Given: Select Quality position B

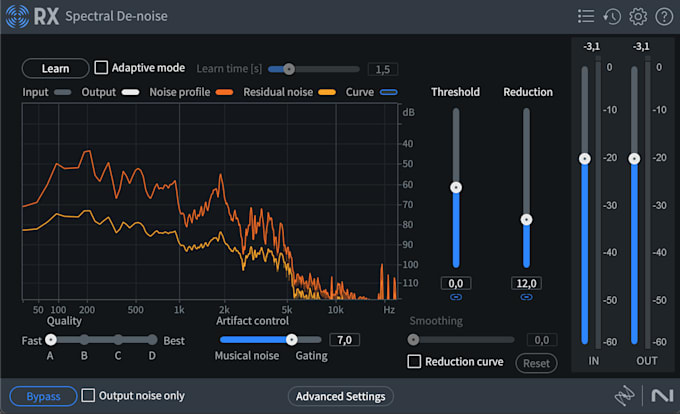Looking at the screenshot, I should coord(84,339).
